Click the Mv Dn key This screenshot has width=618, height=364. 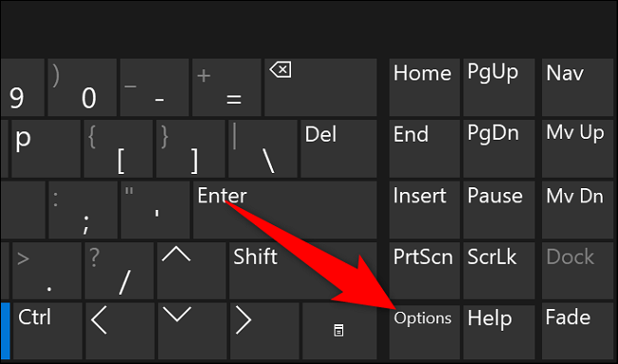click(577, 210)
